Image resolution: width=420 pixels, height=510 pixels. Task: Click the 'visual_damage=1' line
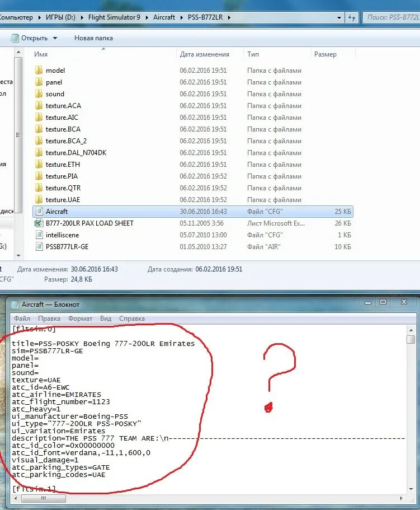point(45,460)
